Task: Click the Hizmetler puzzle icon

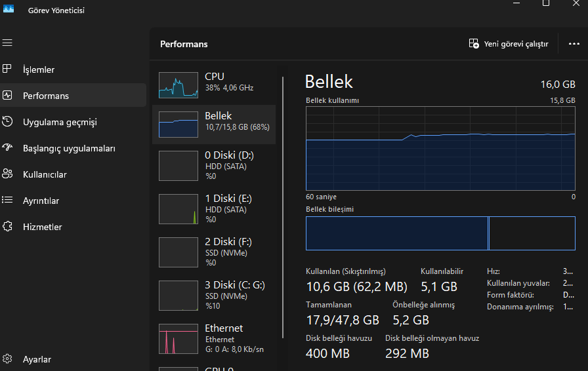Action: pyautogui.click(x=7, y=226)
